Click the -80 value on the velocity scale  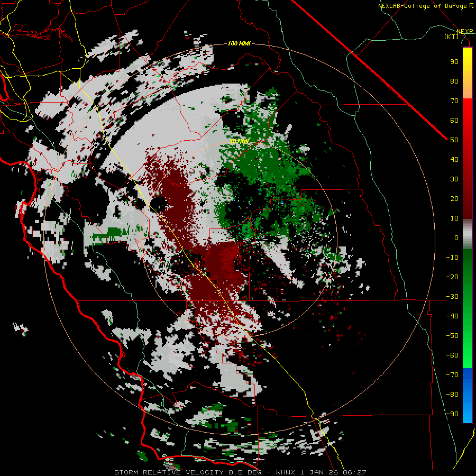coord(452,395)
